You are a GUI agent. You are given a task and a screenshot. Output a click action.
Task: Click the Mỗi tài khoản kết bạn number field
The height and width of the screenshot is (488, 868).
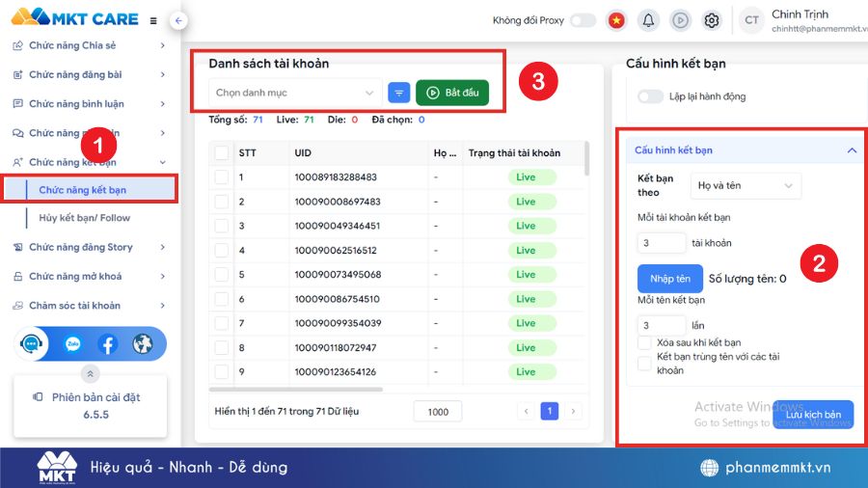(x=662, y=243)
